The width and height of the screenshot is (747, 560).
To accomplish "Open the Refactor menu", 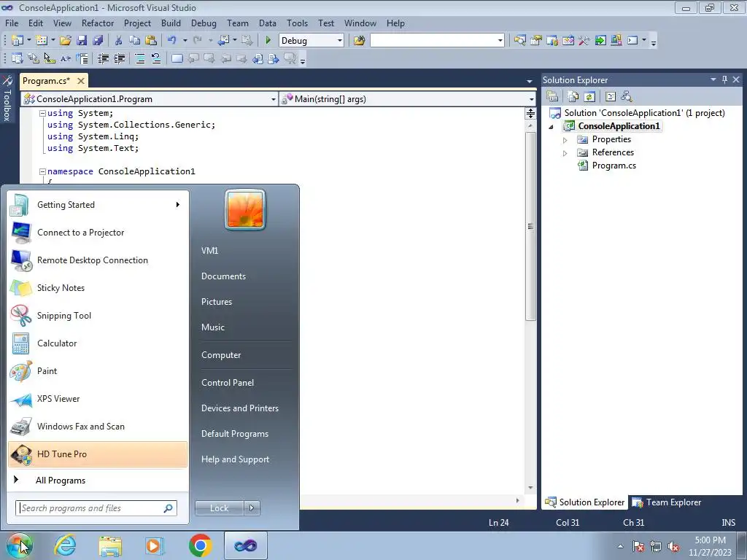I will point(98,23).
